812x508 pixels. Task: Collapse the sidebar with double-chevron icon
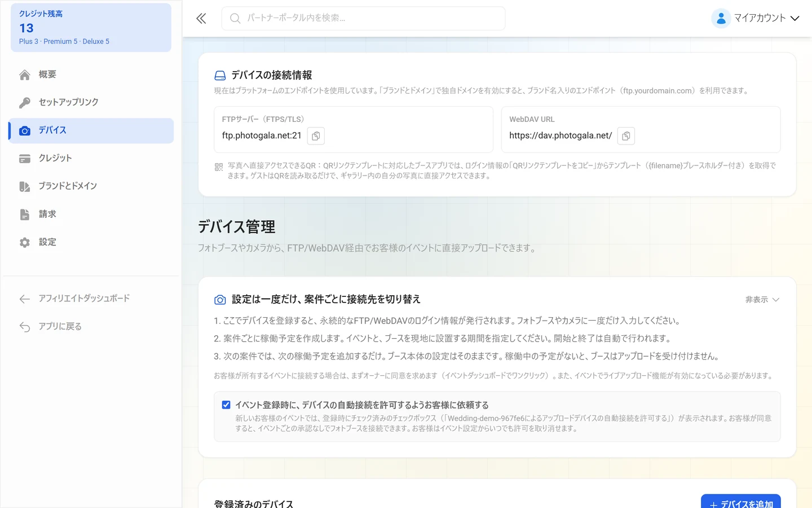pos(201,19)
